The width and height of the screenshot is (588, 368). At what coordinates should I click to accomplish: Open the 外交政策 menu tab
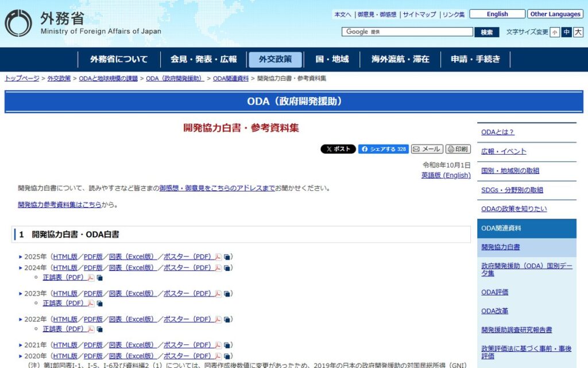275,59
